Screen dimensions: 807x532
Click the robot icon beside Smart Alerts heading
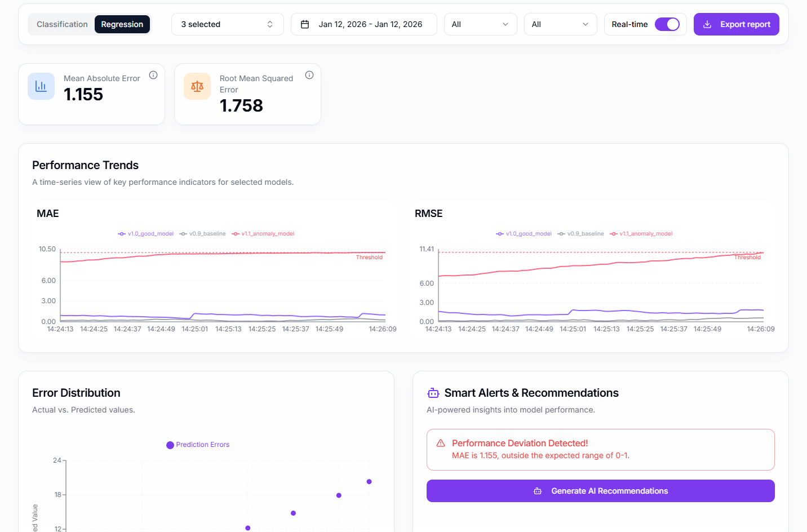(x=433, y=393)
